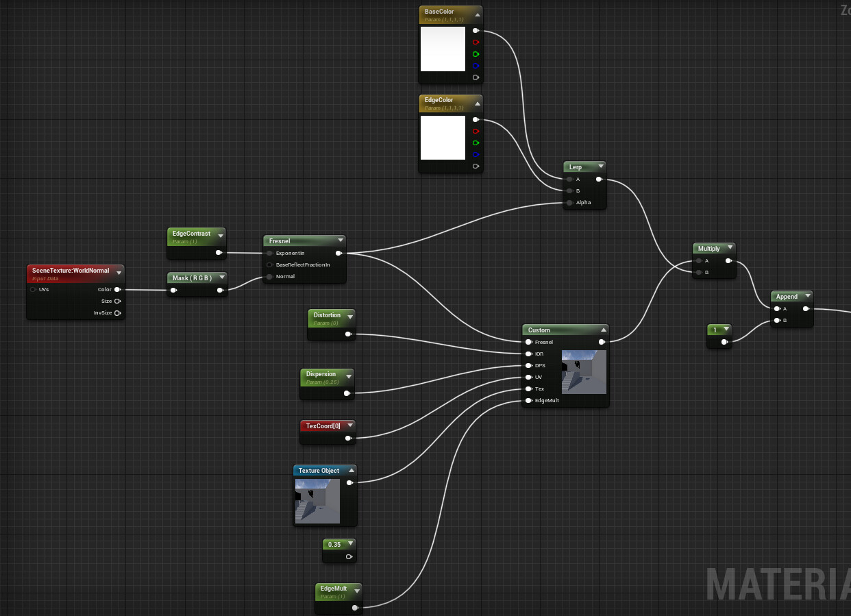Click the 0.35 constant output pin
851x616 pixels.
[x=349, y=557]
